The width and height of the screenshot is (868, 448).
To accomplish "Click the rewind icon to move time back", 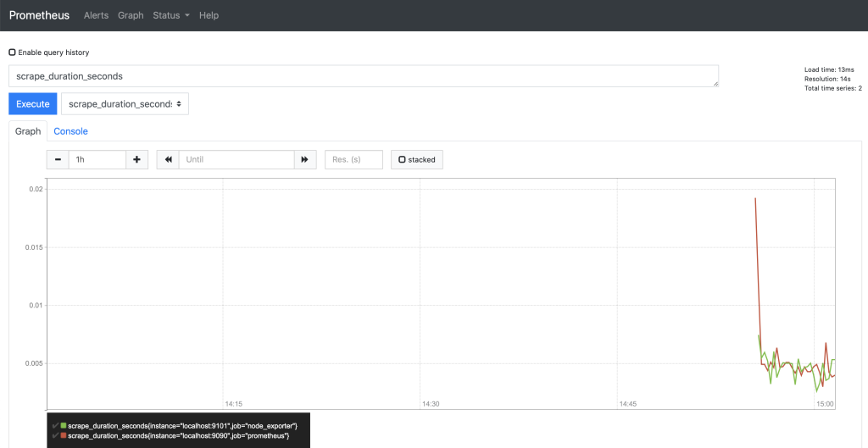I will click(168, 159).
